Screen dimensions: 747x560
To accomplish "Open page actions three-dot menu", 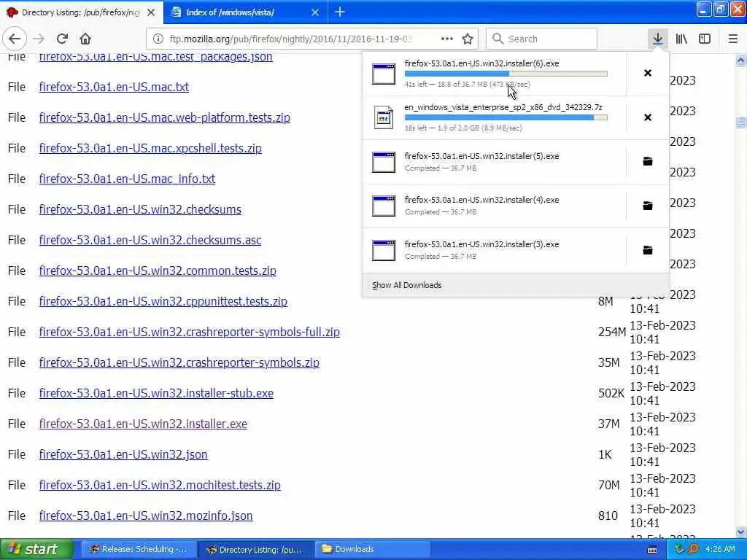I will [447, 39].
